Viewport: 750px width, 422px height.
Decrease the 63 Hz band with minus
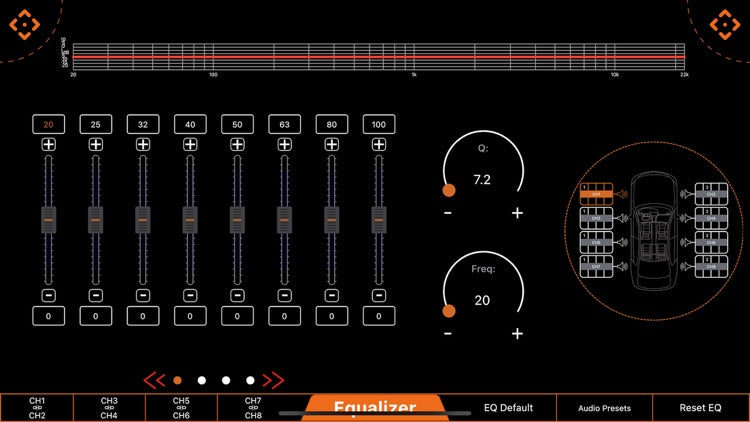[x=285, y=295]
